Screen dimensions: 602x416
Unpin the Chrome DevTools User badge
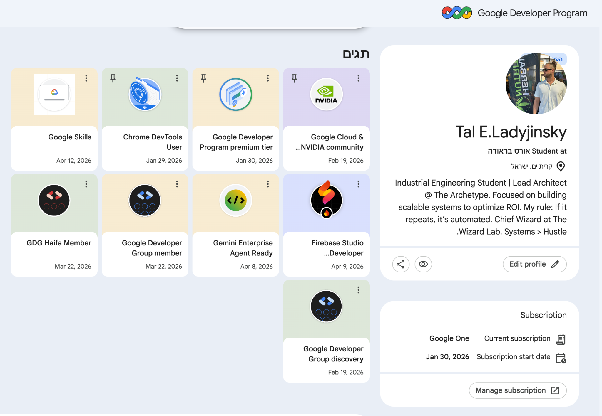pyautogui.click(x=113, y=78)
